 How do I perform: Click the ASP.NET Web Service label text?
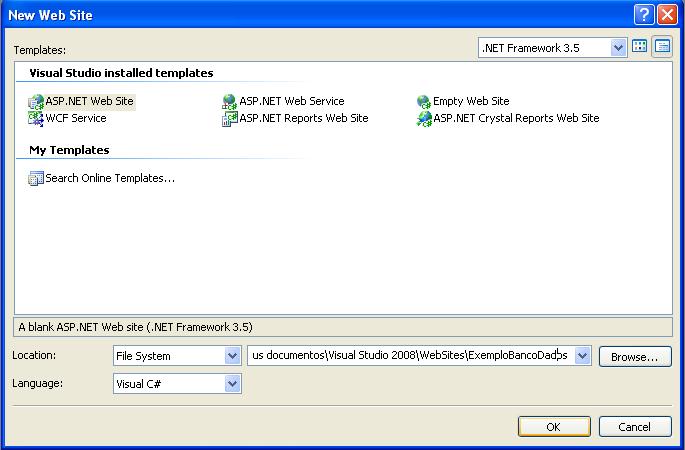291,102
